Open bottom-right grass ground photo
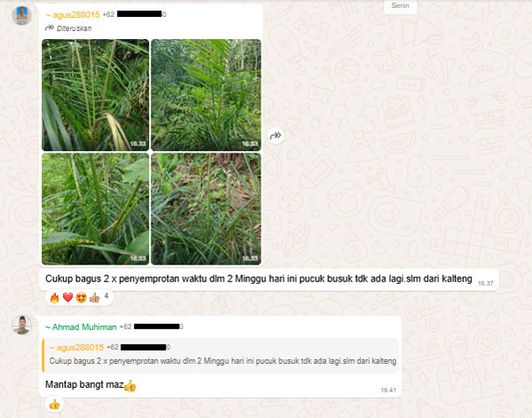Image resolution: width=532 pixels, height=418 pixels. 206,209
